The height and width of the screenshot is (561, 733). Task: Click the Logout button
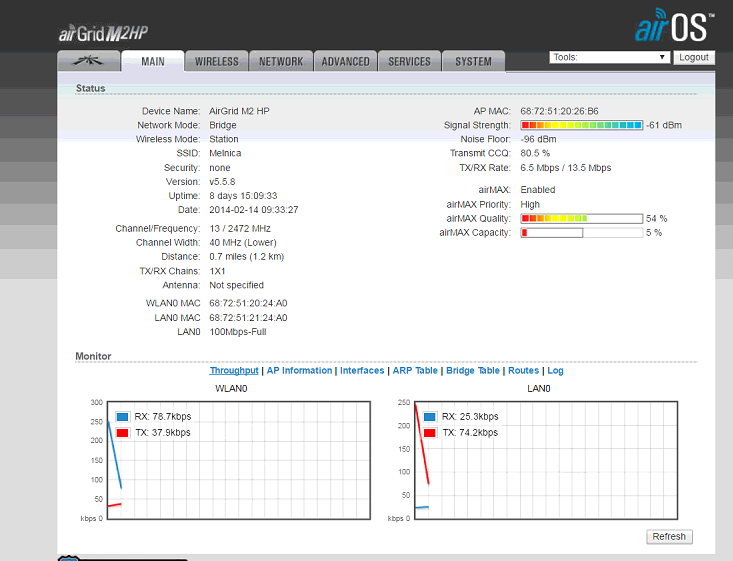click(x=694, y=57)
